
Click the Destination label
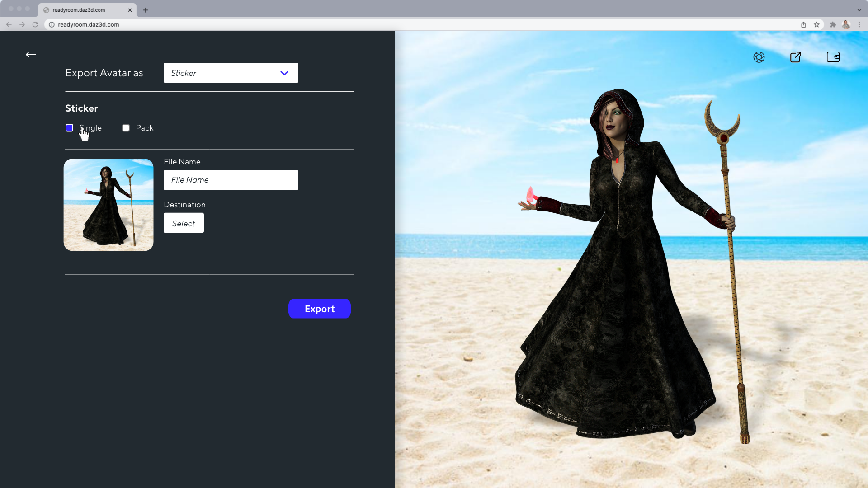(x=184, y=205)
